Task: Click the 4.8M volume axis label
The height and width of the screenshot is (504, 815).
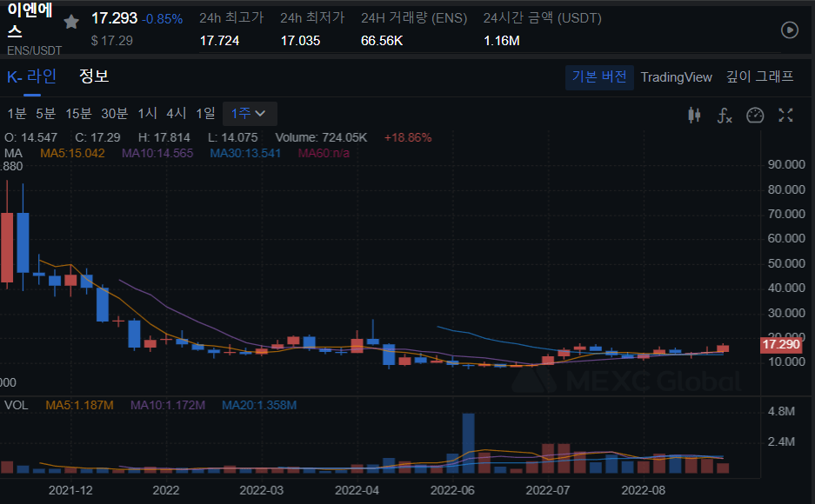Action: tap(781, 412)
